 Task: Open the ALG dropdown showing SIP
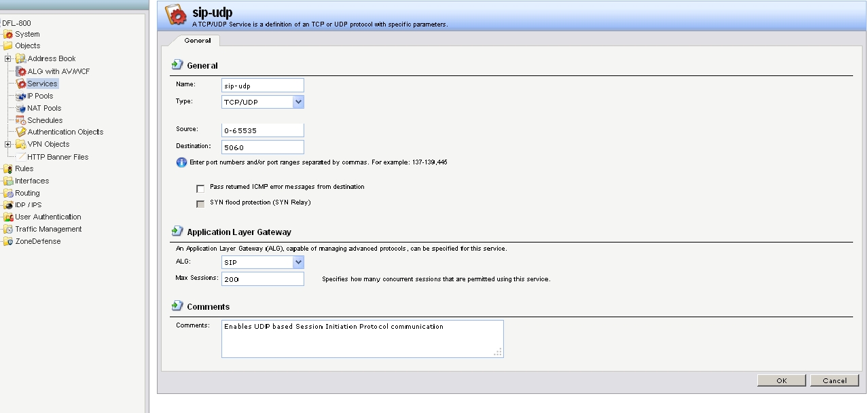298,262
